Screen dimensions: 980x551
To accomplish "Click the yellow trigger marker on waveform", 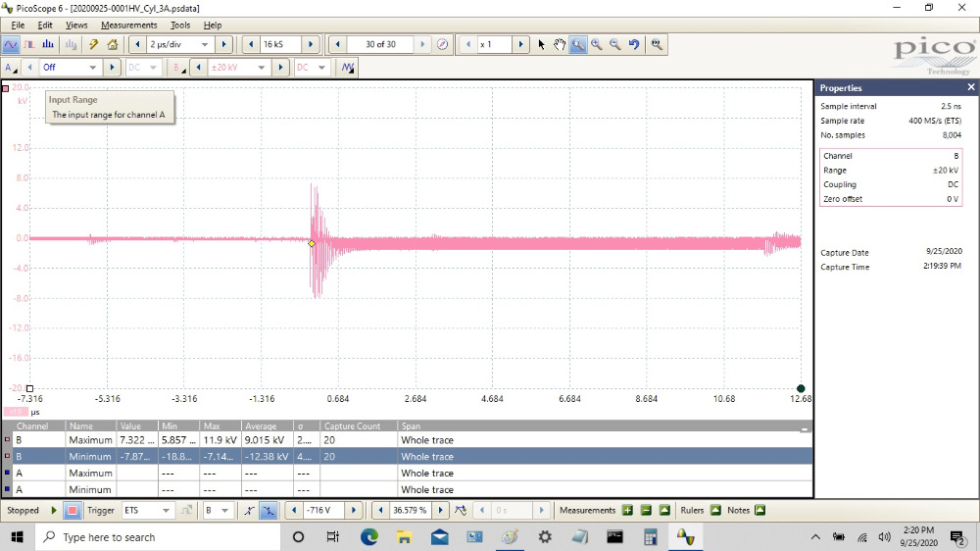I will click(x=312, y=243).
